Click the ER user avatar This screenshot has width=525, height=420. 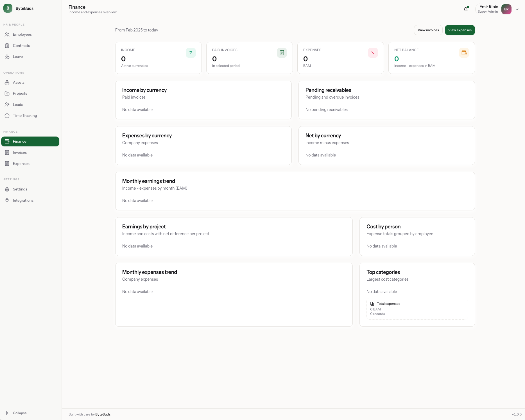click(506, 9)
